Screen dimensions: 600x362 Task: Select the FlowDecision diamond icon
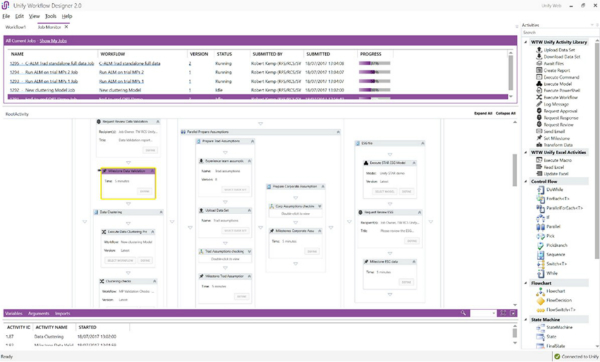(541, 301)
